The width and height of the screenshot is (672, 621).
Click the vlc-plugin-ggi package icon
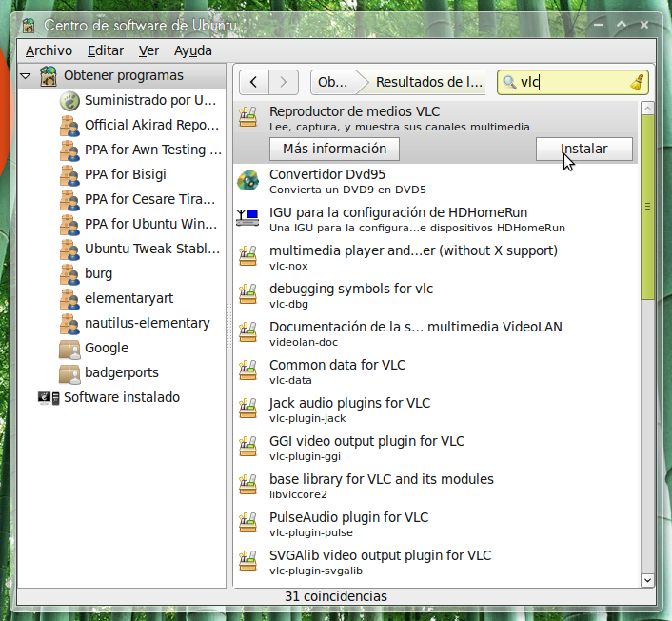(x=247, y=447)
